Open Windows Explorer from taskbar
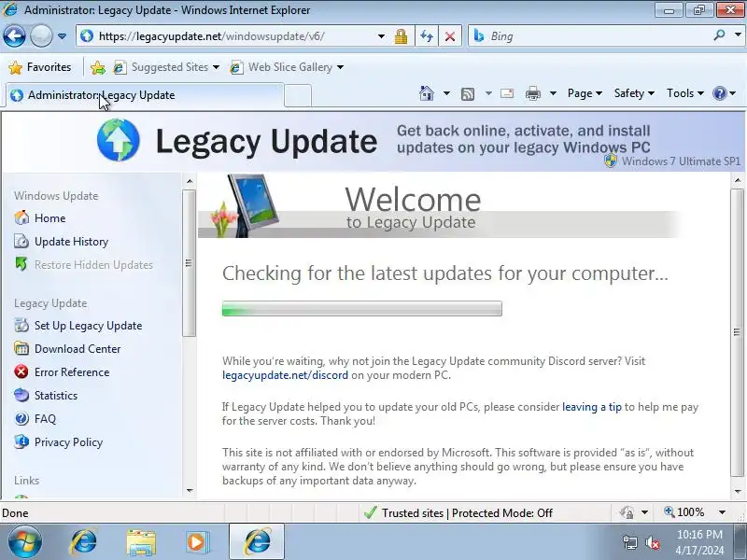Image resolution: width=747 pixels, height=560 pixels. [x=141, y=542]
